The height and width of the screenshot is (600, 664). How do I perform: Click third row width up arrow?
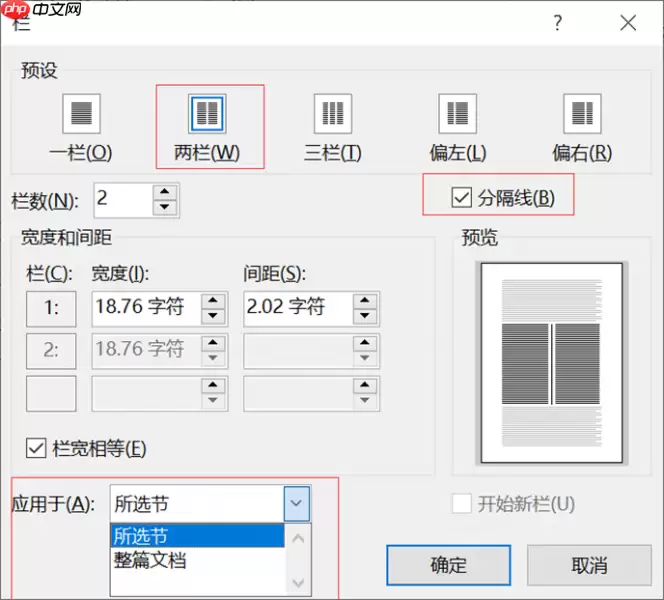point(213,385)
